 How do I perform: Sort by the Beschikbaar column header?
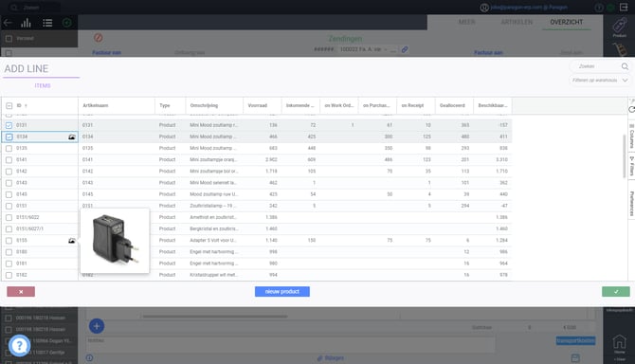(493, 105)
